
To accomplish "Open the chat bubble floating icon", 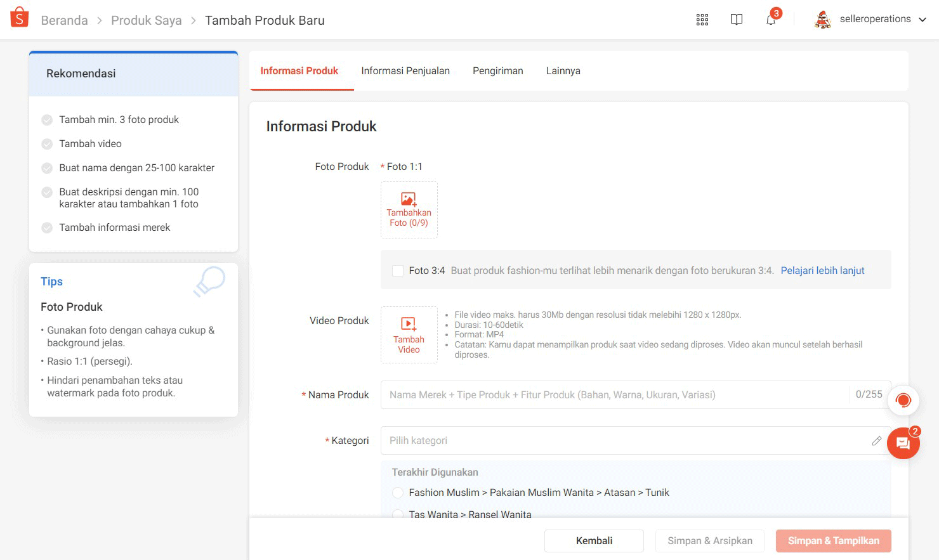I will (x=903, y=443).
